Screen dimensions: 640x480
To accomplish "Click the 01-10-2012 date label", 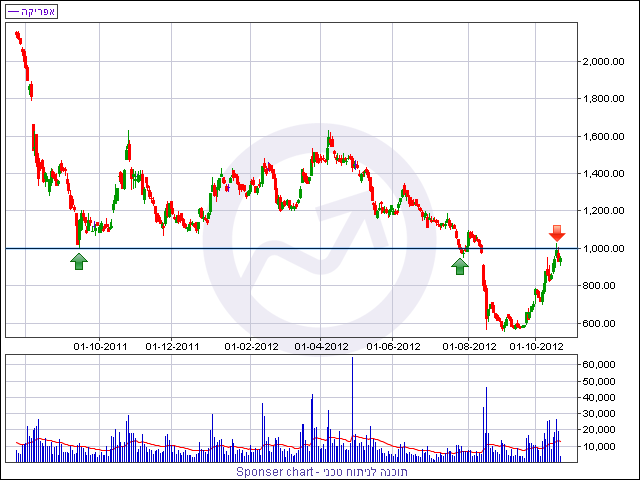I will coord(537,347).
